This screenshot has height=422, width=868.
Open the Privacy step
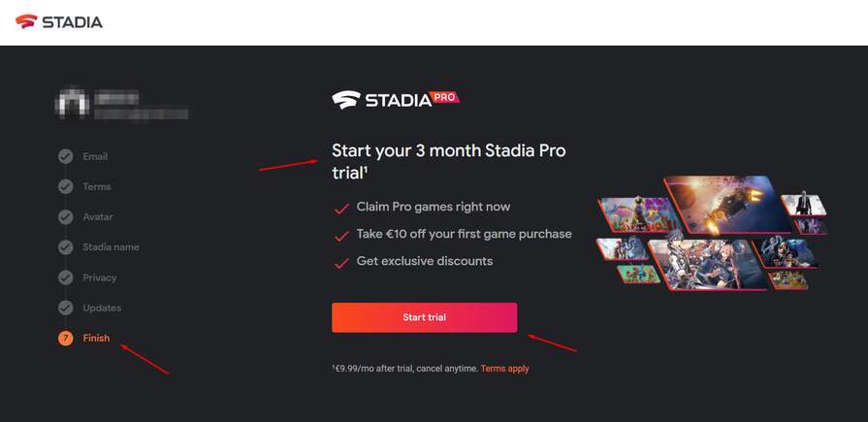(x=100, y=277)
